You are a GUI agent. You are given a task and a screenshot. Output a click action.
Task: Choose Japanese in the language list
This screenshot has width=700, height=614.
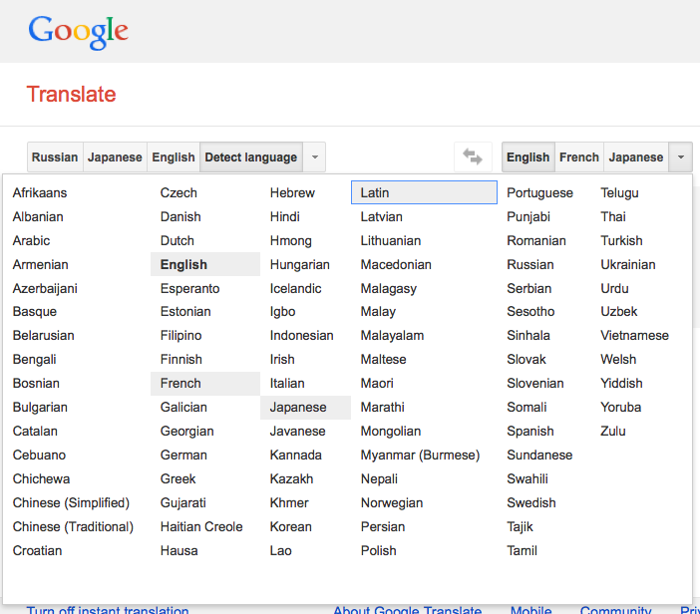[x=305, y=408]
